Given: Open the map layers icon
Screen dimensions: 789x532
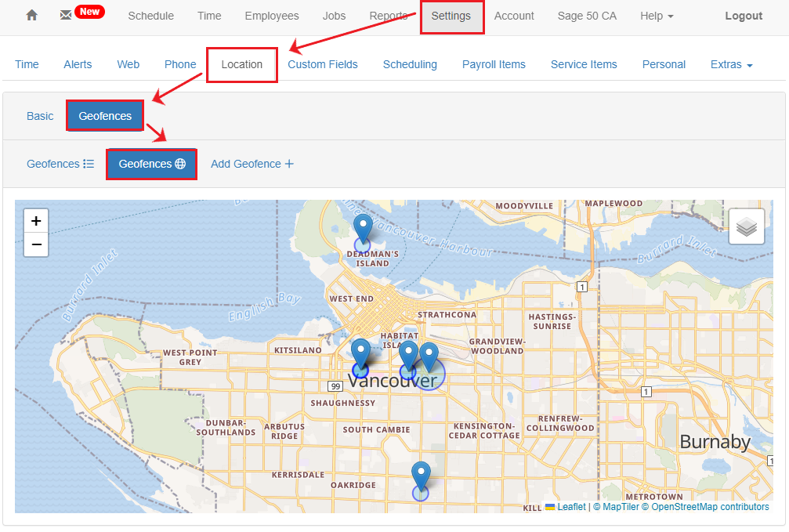Looking at the screenshot, I should (x=746, y=226).
